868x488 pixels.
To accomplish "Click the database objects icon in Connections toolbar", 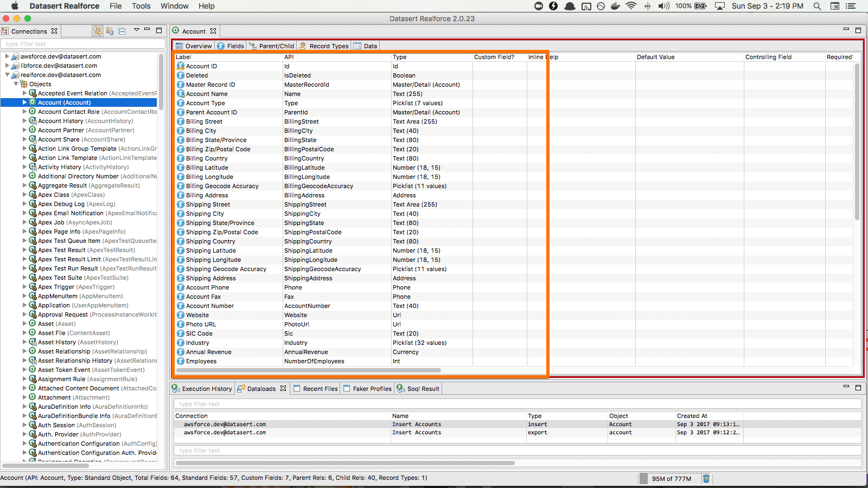I will (x=110, y=31).
